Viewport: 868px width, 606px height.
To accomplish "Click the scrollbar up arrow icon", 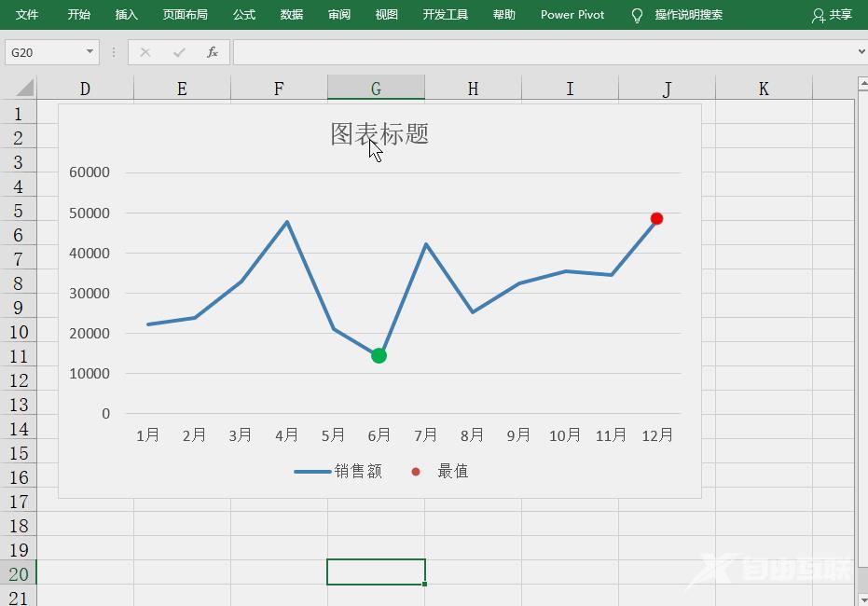I will tap(860, 84).
